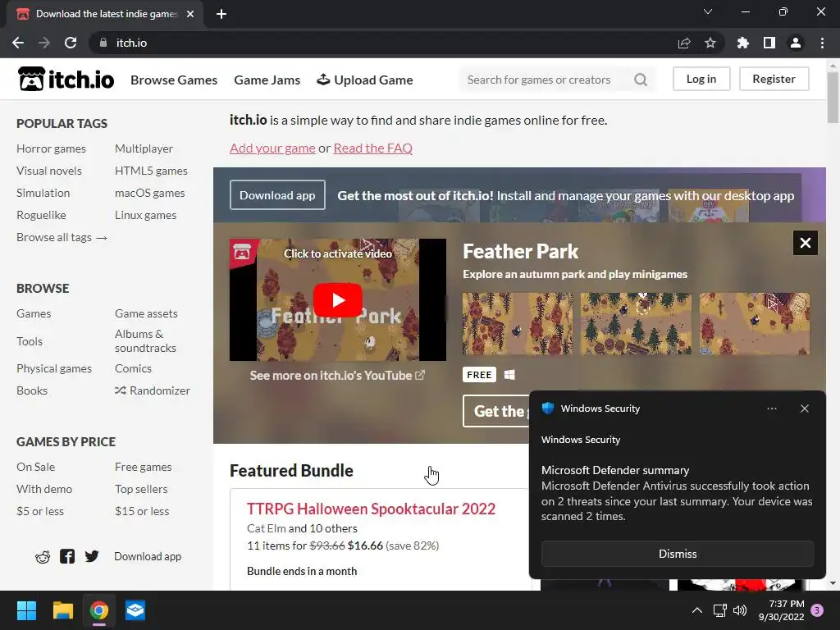The width and height of the screenshot is (840, 630).
Task: Bookmark this page with the star icon
Action: pos(710,43)
